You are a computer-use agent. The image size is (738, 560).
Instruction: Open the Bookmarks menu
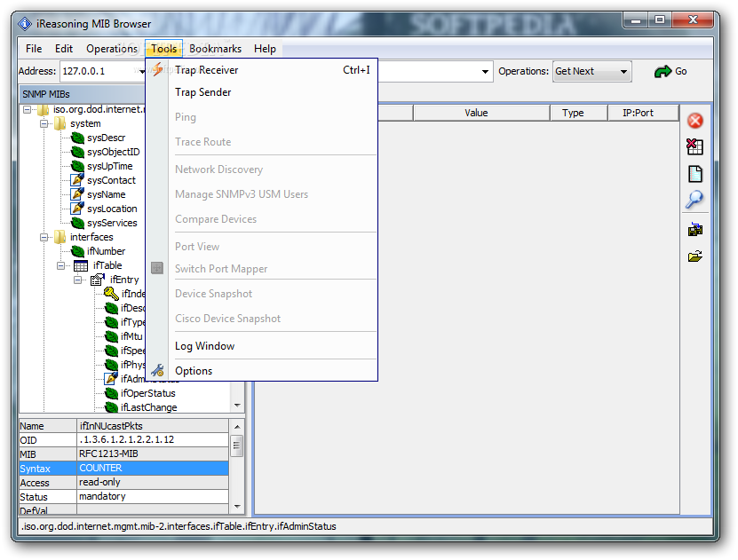[x=215, y=49]
